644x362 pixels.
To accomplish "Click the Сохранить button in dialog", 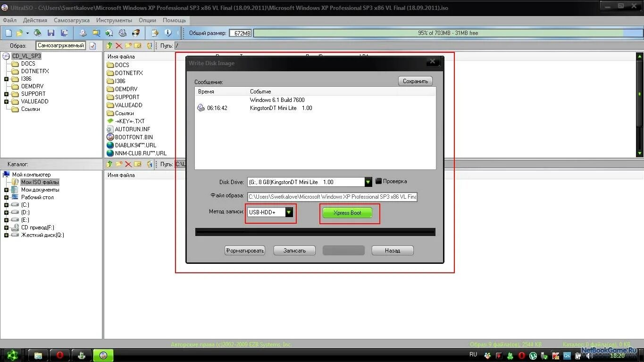I will point(415,81).
